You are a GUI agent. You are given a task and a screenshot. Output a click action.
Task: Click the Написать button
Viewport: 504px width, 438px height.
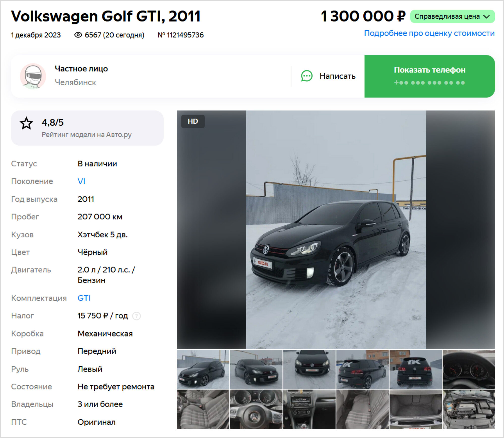click(x=328, y=76)
